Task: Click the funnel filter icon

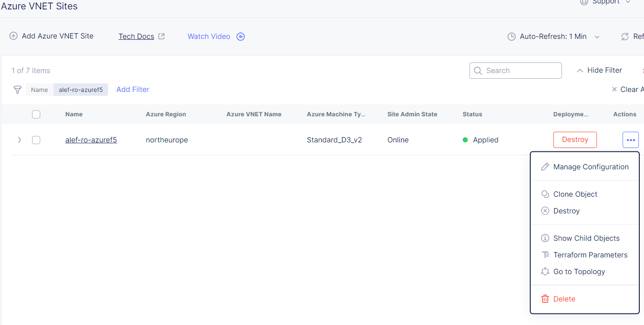Action: pos(17,89)
